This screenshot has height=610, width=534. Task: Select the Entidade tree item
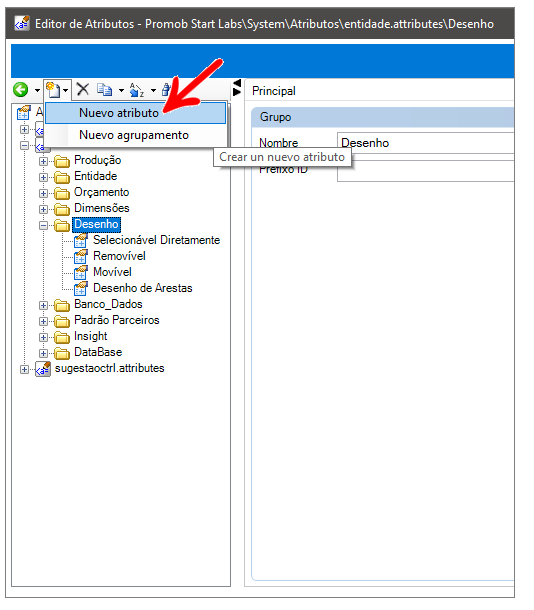[x=96, y=176]
